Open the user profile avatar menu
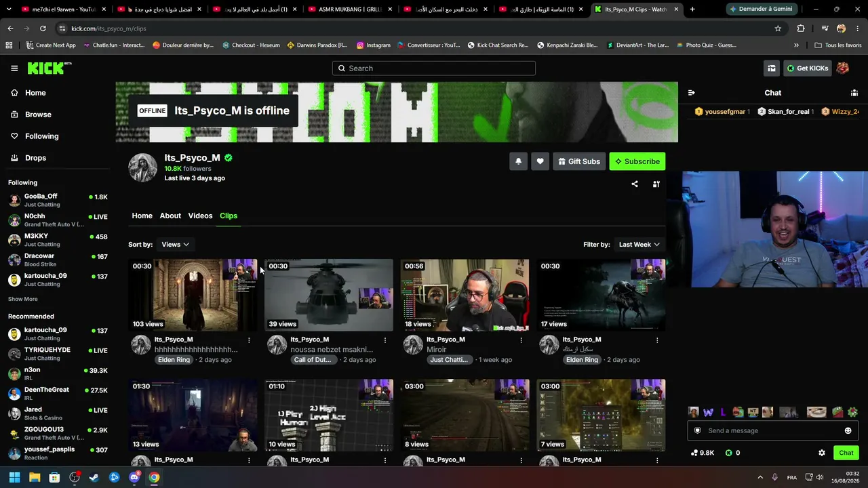Image resolution: width=868 pixels, height=488 pixels. pyautogui.click(x=843, y=68)
